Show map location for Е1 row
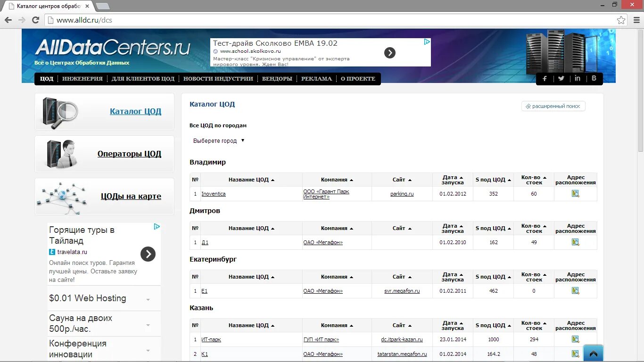This screenshot has width=644, height=362. point(575,291)
